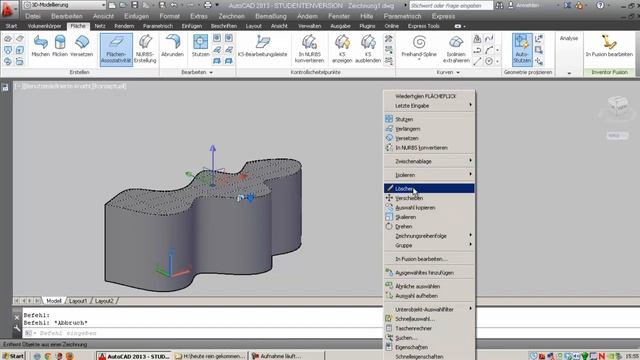640x360 pixels.
Task: Choose Ähnliche auswählen in context menu
Action: click(429, 286)
